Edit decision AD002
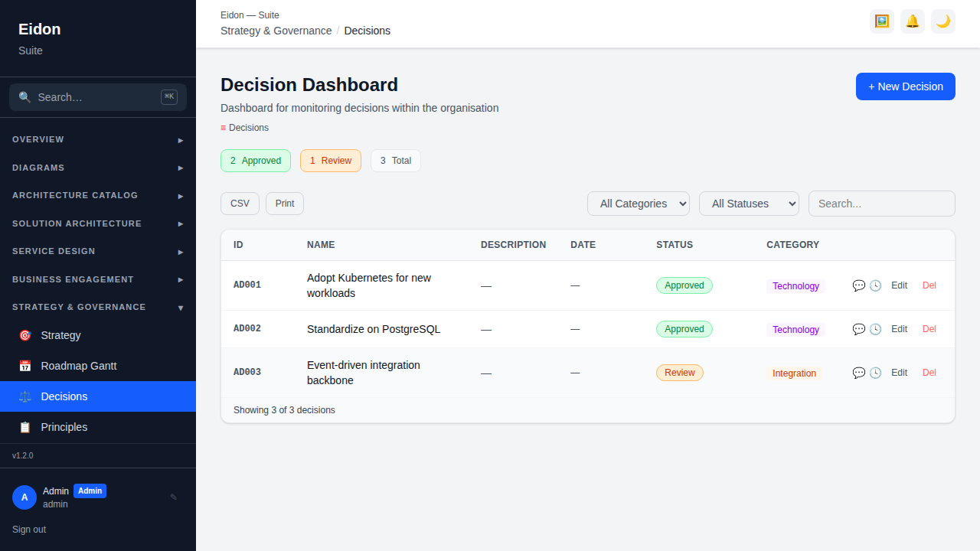Screen dimensions: 980x551 (x=899, y=329)
